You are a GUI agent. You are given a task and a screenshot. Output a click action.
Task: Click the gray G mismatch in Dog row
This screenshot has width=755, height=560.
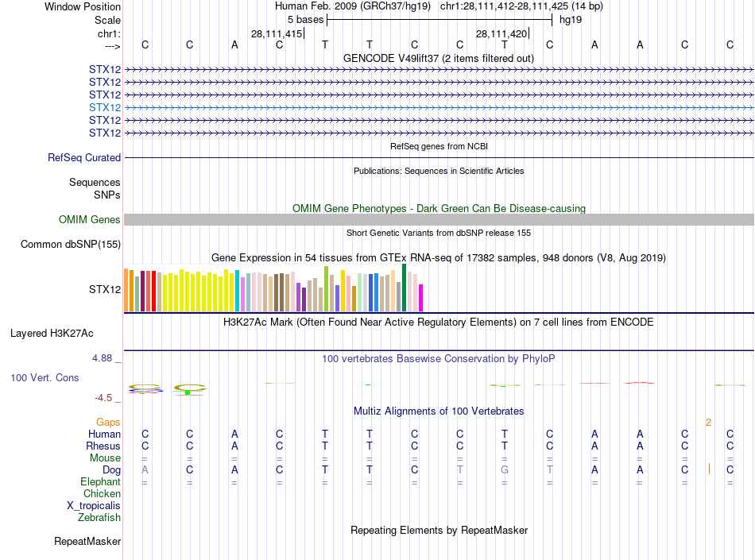tap(504, 469)
